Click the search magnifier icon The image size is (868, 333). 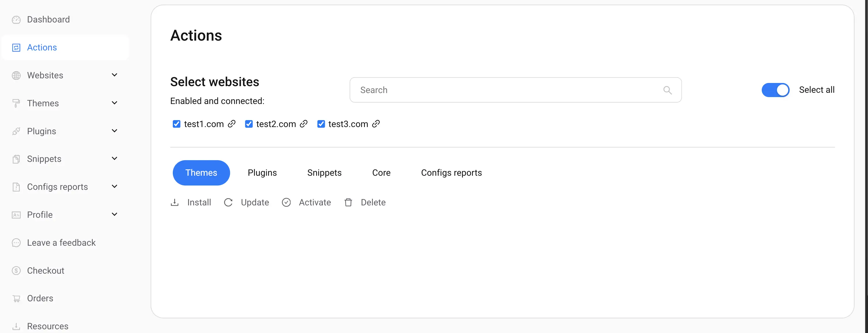click(668, 90)
